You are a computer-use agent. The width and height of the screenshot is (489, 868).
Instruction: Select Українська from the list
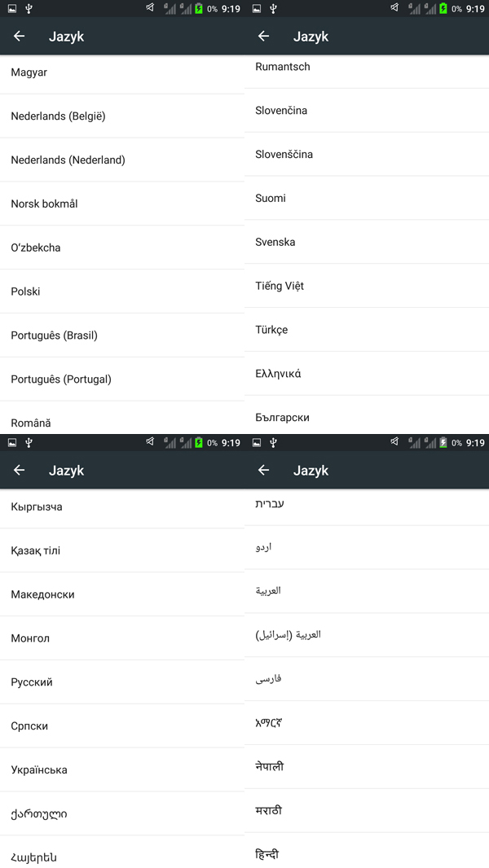(x=121, y=770)
